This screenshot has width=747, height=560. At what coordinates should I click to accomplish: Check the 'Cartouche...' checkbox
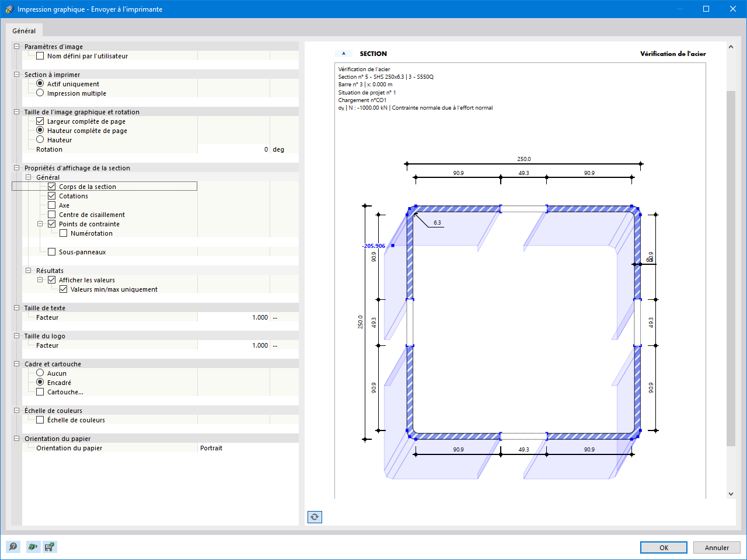(40, 392)
